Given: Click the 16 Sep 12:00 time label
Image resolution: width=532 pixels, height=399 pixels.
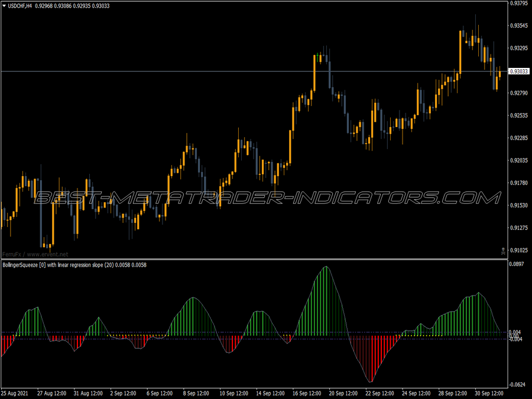Looking at the screenshot, I should pyautogui.click(x=307, y=394).
